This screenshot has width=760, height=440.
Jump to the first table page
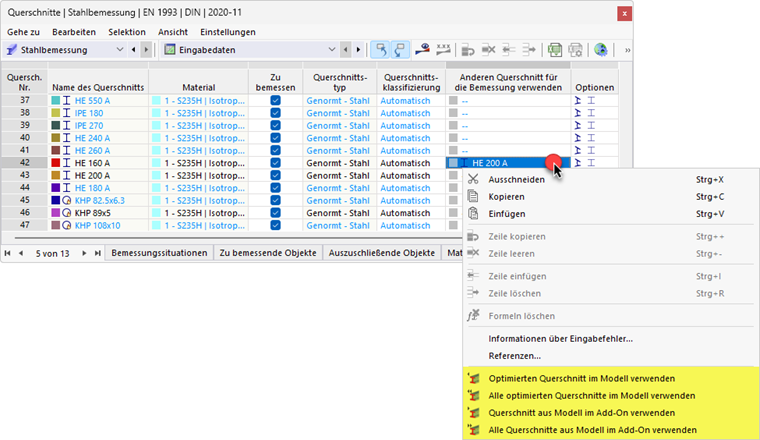[x=8, y=253]
